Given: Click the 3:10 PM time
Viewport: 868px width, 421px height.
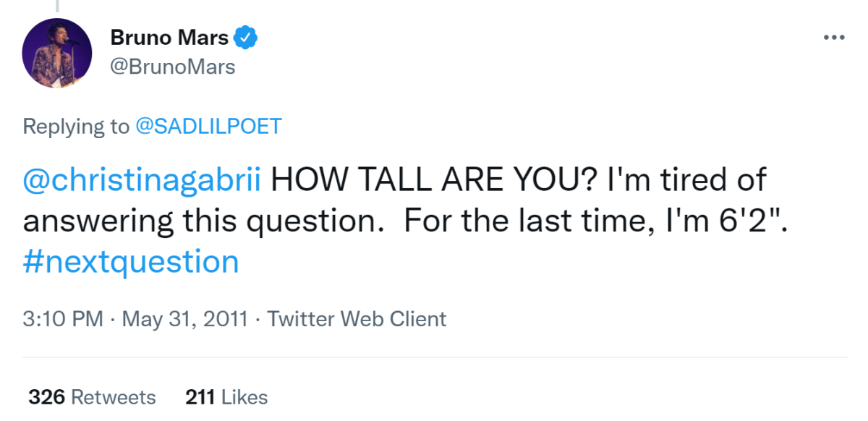Looking at the screenshot, I should click(x=62, y=319).
